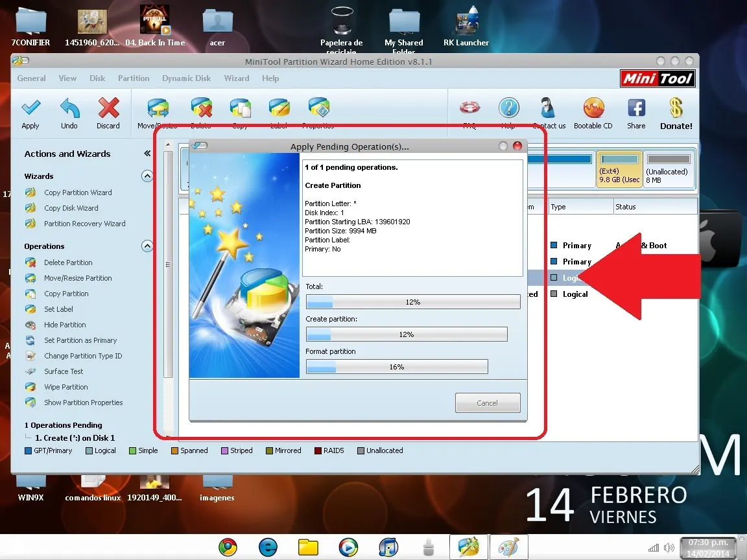The image size is (747, 560).
Task: Start the Partition Recovery Wizard
Action: tap(85, 224)
